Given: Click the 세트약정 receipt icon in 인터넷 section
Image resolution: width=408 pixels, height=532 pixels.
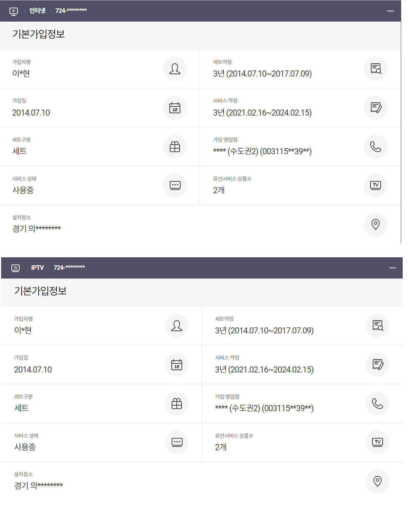Looking at the screenshot, I should 375,69.
